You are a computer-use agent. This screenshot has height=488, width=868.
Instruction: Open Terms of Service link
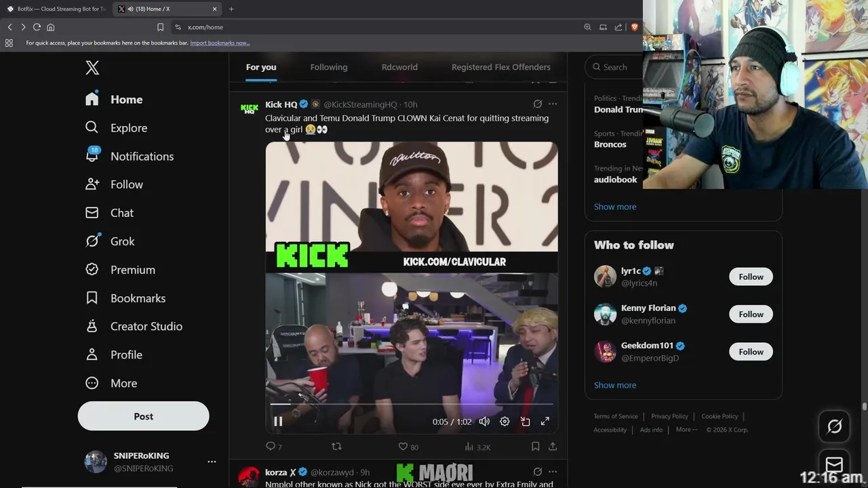[x=616, y=416]
